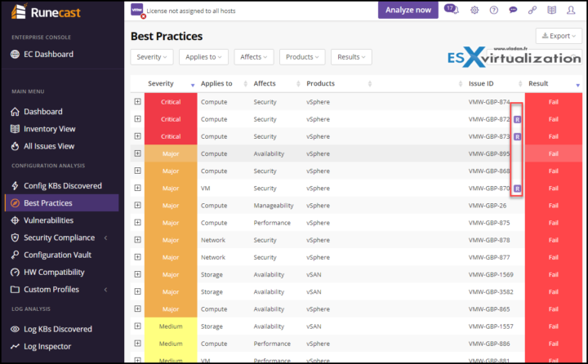Open the Results filter dropdown
Image resolution: width=588 pixels, height=364 pixels.
tap(351, 57)
